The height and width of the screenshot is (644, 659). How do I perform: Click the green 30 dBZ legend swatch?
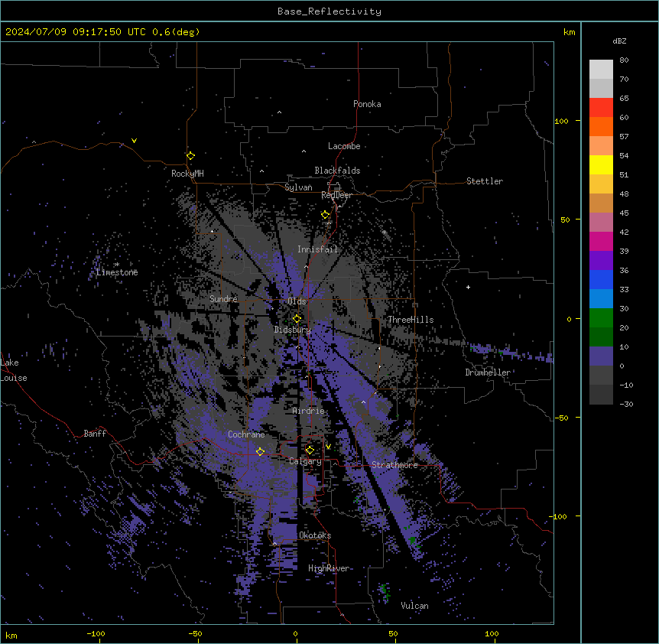601,318
